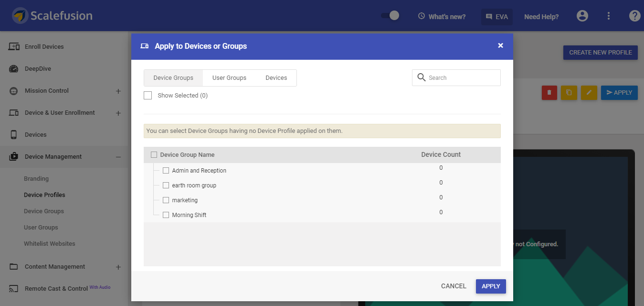Click the Device & User Enrollment icon

14,113
